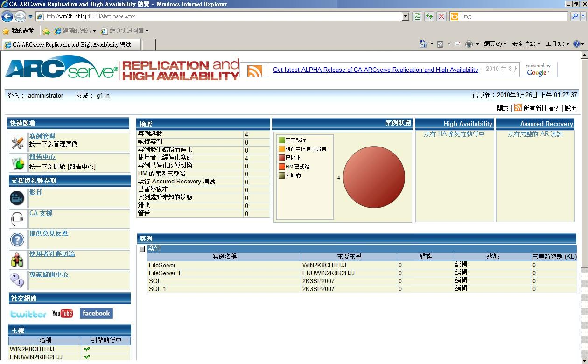Open 報告中心 link
This screenshot has height=364, width=588.
(x=42, y=157)
